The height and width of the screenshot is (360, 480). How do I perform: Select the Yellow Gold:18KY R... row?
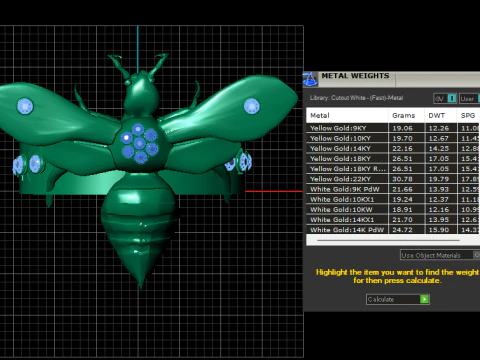tap(393, 169)
